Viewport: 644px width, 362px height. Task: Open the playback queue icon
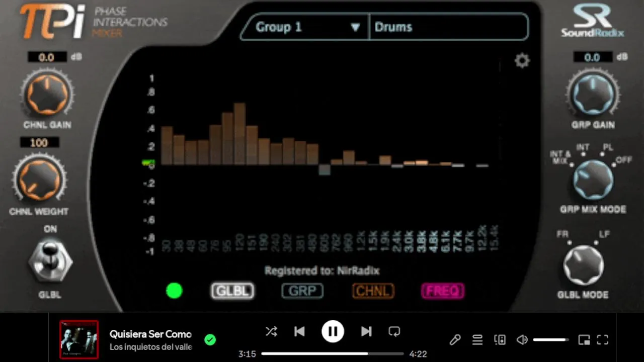477,340
